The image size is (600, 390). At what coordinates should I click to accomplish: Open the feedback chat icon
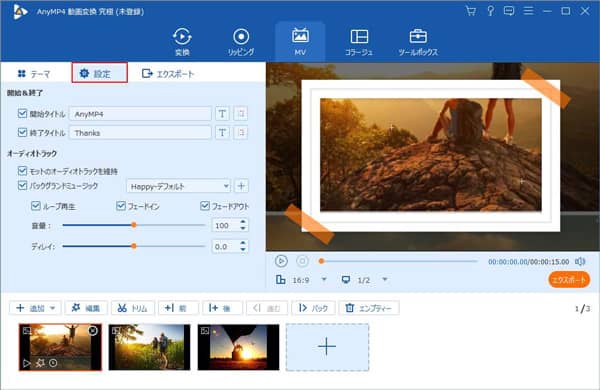pos(509,11)
